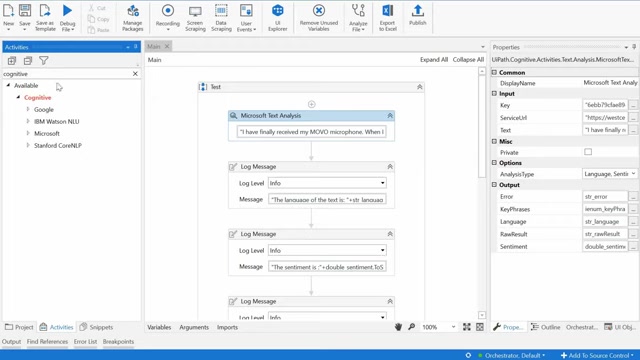This screenshot has width=640, height=360.
Task: Open User Events menu
Action: click(246, 17)
